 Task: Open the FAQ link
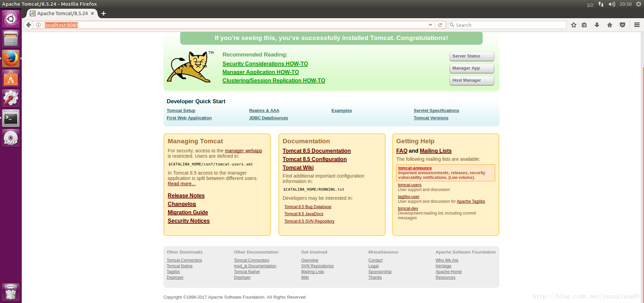pyautogui.click(x=402, y=151)
